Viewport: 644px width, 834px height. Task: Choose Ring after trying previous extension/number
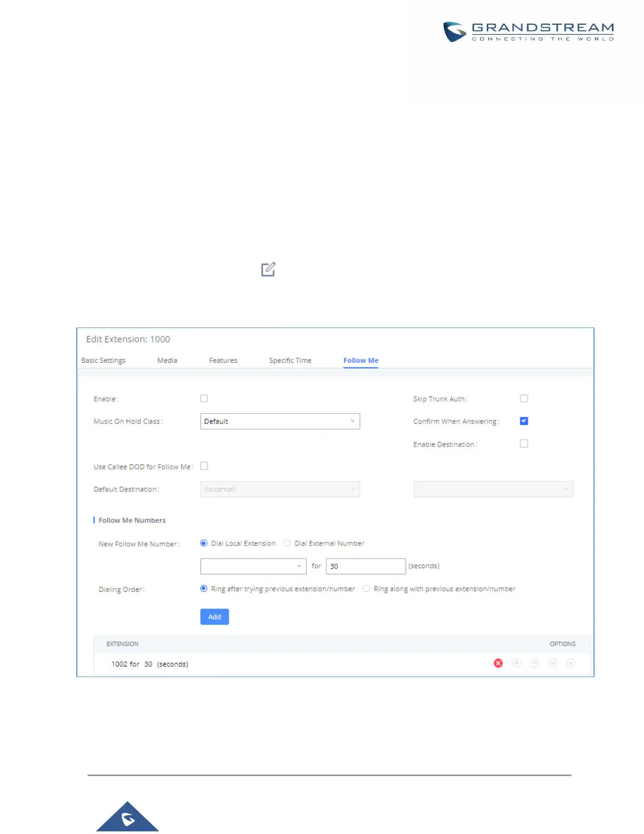204,589
